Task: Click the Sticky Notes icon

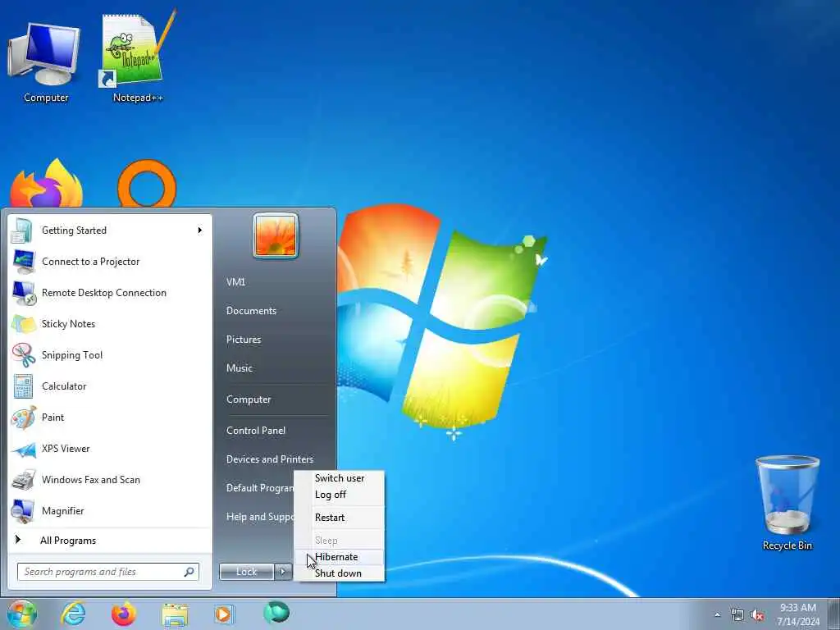Action: (24, 324)
